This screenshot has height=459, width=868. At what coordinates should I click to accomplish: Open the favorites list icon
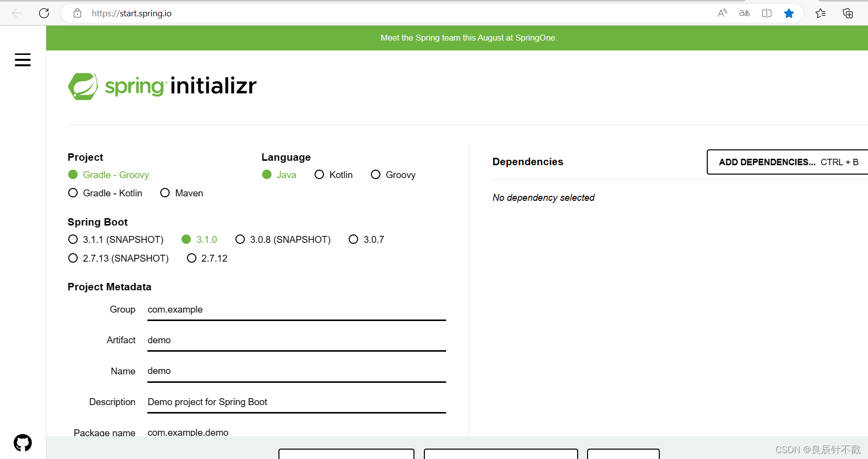[x=821, y=13]
